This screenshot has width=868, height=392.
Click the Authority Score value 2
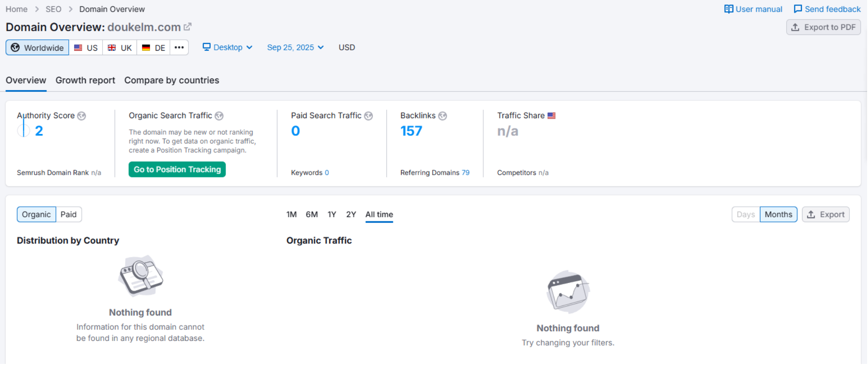[x=39, y=131]
